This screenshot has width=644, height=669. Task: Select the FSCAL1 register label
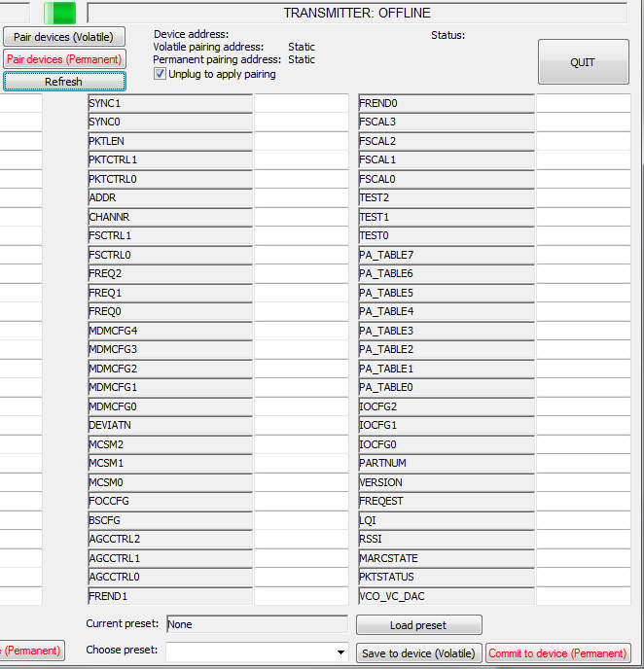point(447,160)
